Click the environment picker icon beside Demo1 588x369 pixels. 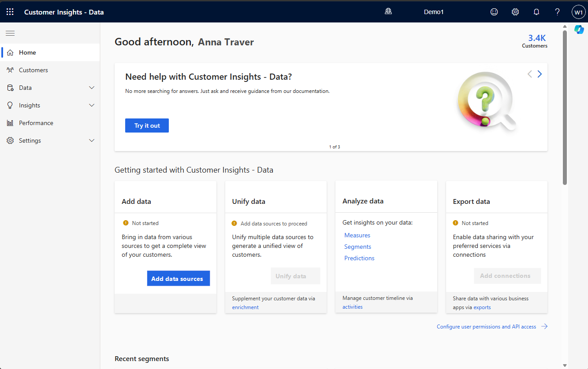pos(388,12)
